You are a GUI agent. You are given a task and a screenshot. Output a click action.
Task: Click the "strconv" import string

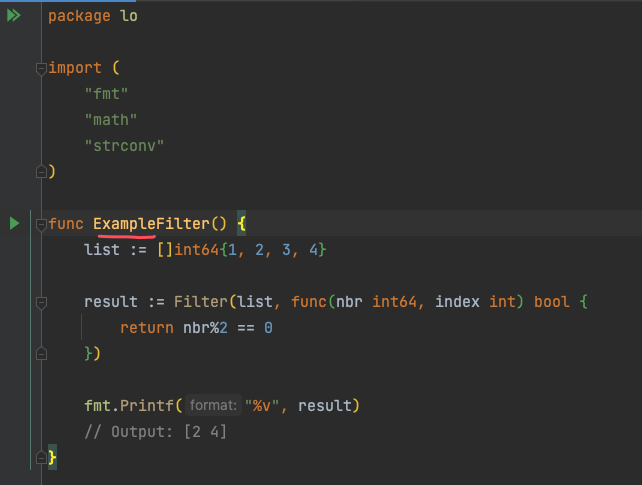click(x=124, y=146)
